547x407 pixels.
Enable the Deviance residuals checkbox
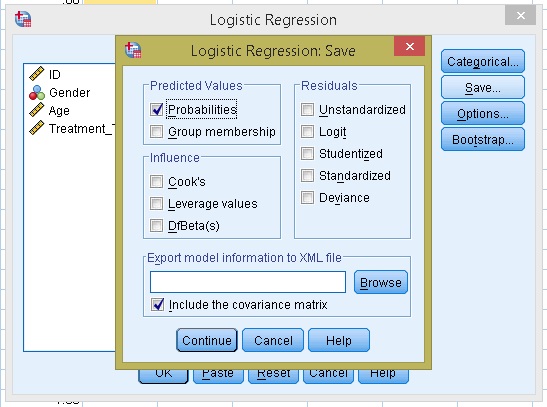[x=307, y=197]
